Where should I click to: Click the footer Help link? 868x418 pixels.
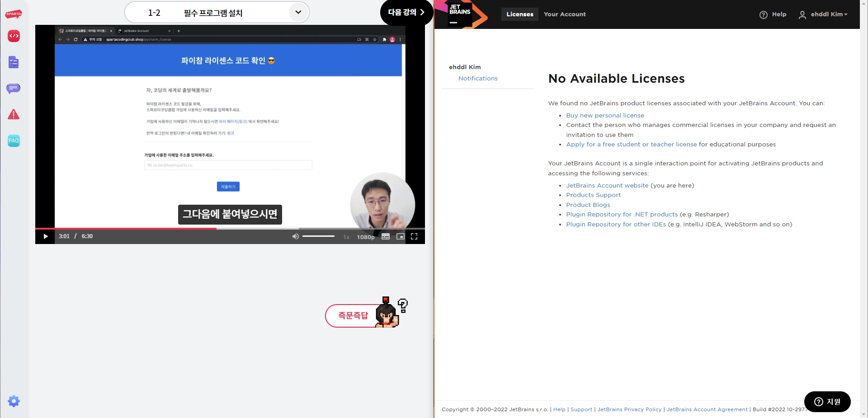point(559,409)
